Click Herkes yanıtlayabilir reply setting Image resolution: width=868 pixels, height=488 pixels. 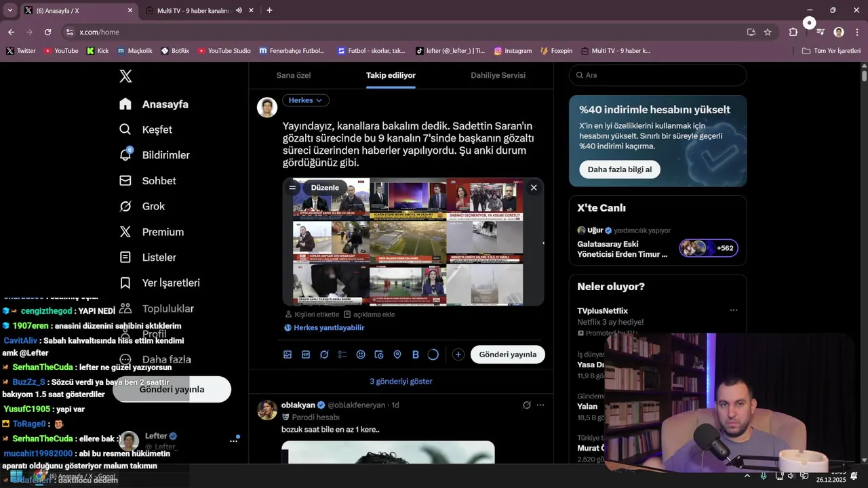click(324, 328)
